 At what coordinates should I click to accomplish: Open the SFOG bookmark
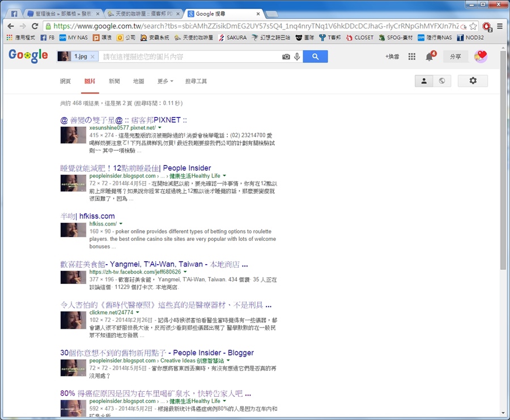pyautogui.click(x=396, y=37)
